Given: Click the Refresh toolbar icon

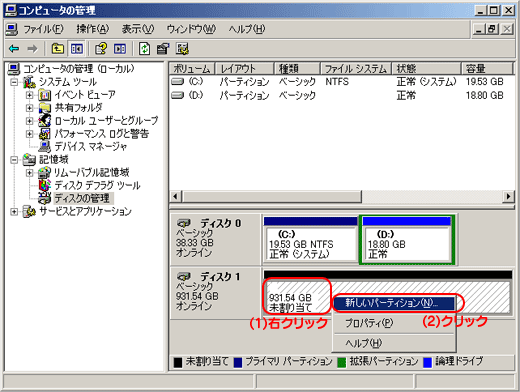Looking at the screenshot, I should (144, 49).
